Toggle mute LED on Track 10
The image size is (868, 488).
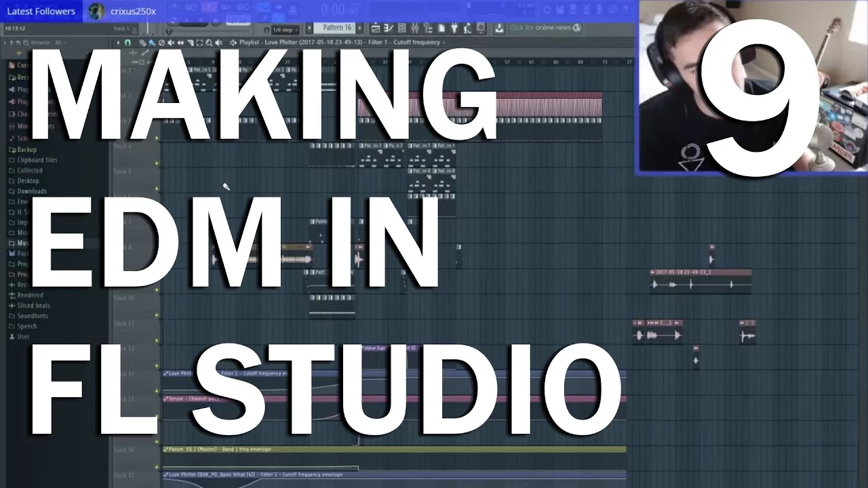157,314
